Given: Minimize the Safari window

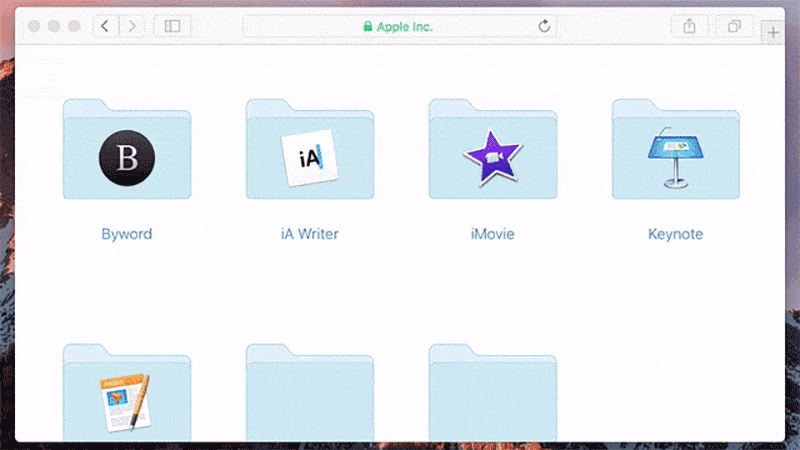Looking at the screenshot, I should click(54, 26).
